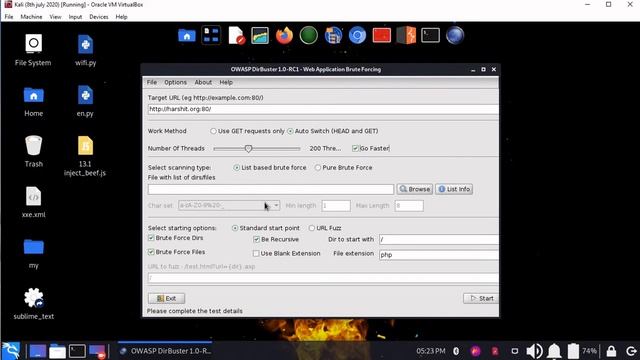
Task: Click the File extension field
Action: [438, 255]
